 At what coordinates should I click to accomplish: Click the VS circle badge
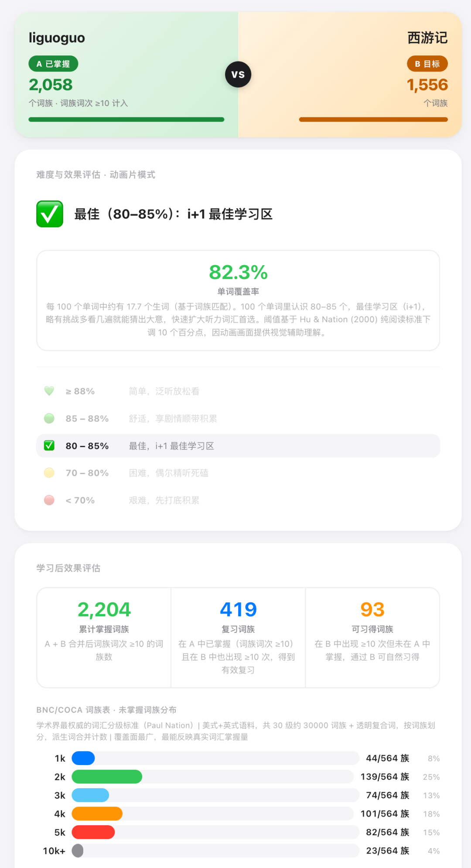pyautogui.click(x=238, y=75)
